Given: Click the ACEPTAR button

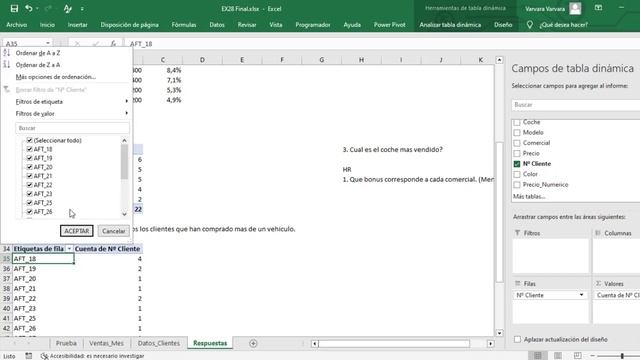Looking at the screenshot, I should pos(77,231).
